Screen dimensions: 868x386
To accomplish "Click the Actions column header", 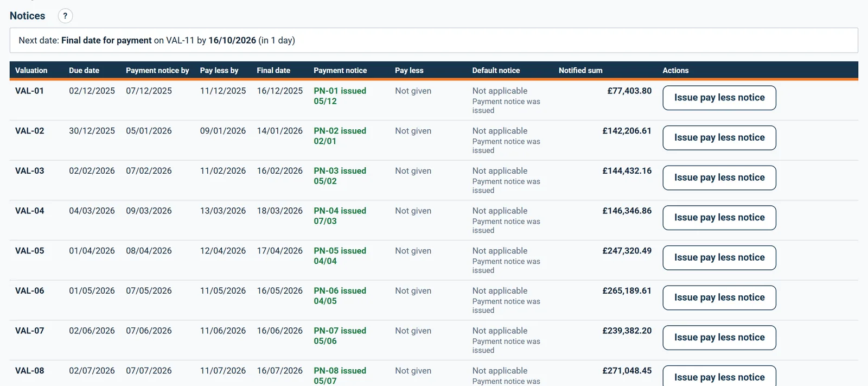I will [x=675, y=71].
